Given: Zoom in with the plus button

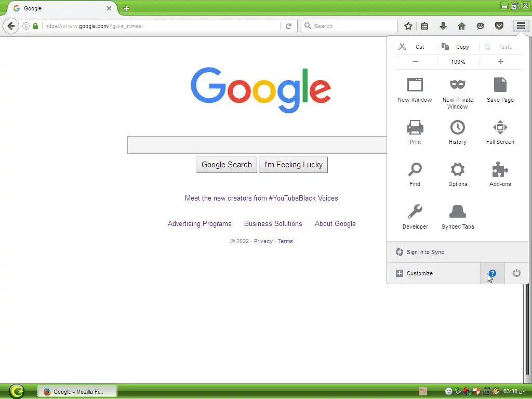Looking at the screenshot, I should pos(501,62).
